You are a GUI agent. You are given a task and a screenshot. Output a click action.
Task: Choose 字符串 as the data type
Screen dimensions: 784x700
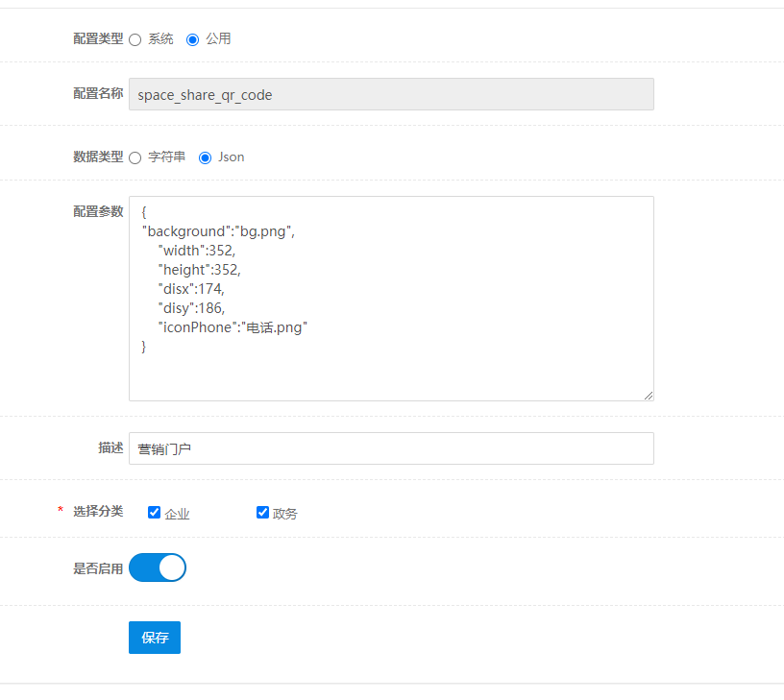coord(135,157)
